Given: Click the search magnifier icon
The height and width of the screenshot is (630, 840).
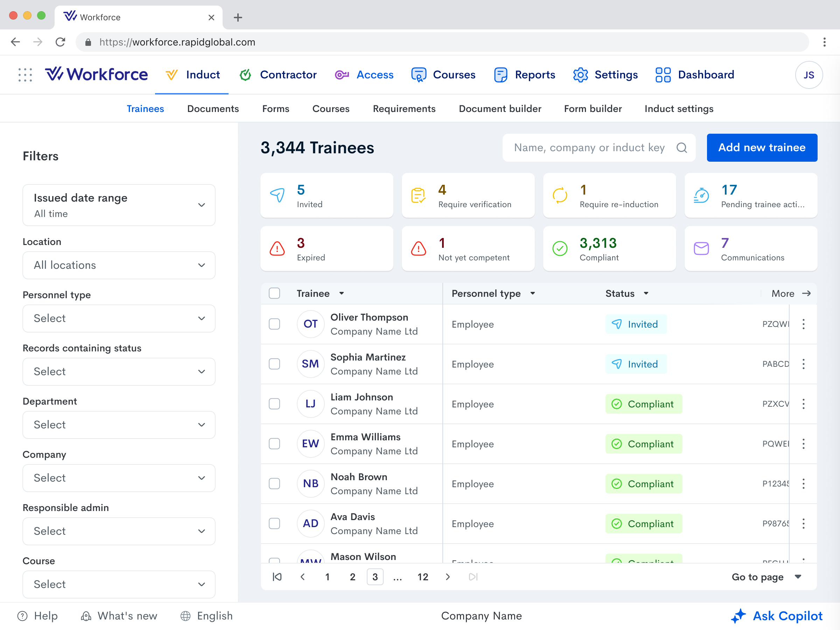Looking at the screenshot, I should point(681,148).
